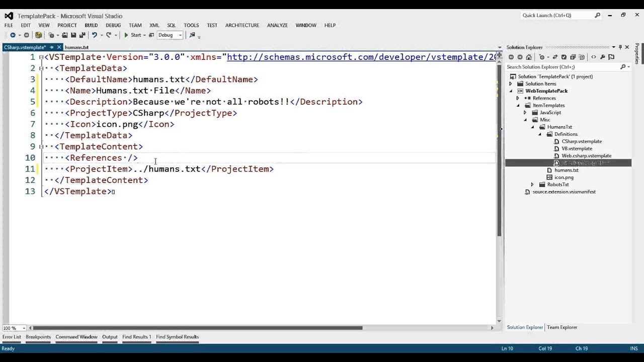Image resolution: width=644 pixels, height=362 pixels.
Task: Click the magnifier search options in Solution Explorer
Action: [x=624, y=67]
